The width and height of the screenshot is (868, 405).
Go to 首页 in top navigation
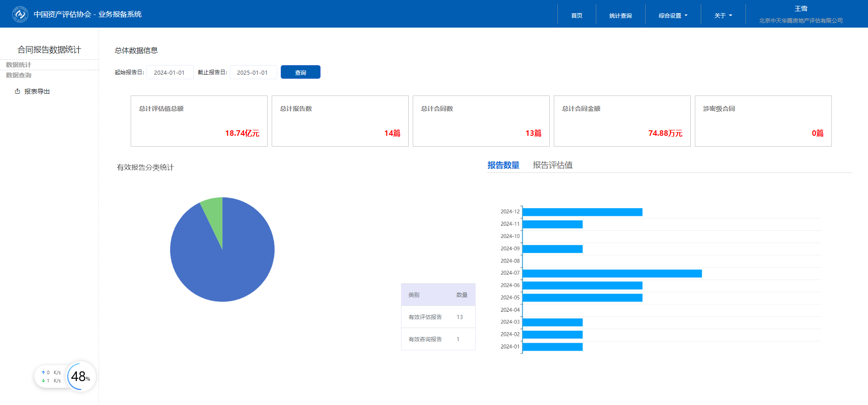[576, 15]
